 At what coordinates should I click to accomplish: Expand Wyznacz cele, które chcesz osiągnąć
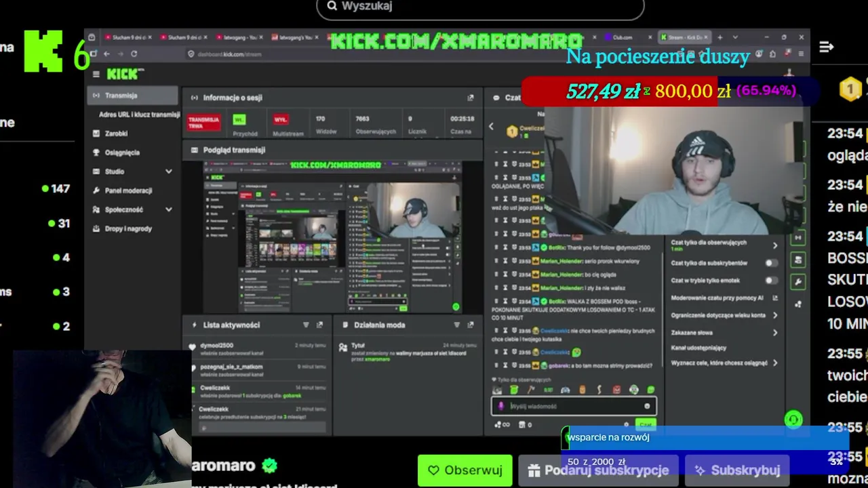click(775, 363)
